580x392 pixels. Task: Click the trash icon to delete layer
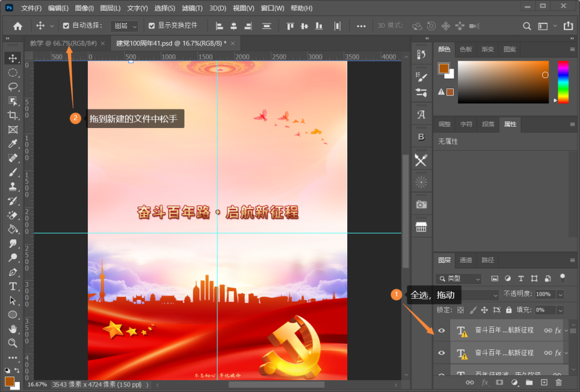pyautogui.click(x=558, y=383)
